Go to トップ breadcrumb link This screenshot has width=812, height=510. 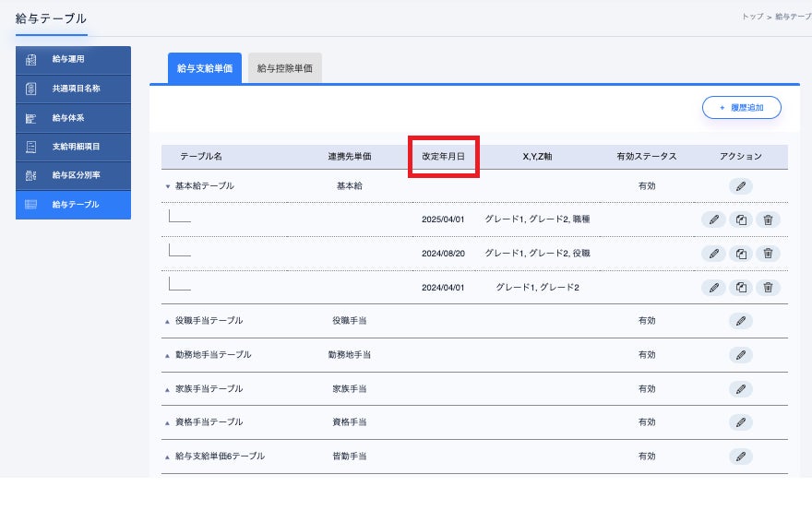752,17
